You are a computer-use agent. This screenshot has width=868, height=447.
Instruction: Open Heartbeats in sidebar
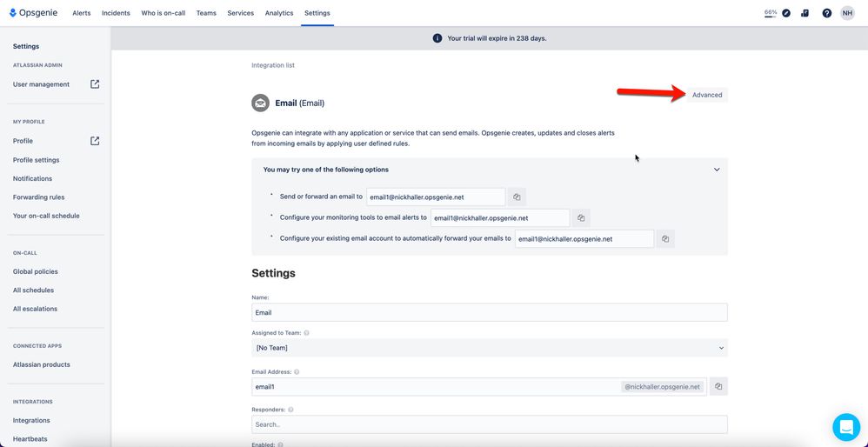[30, 438]
